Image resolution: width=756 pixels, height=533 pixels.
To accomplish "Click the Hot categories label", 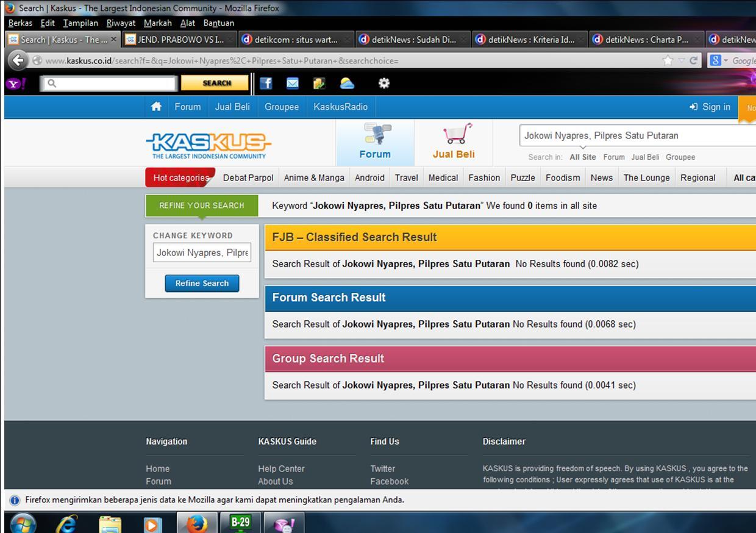I will click(x=181, y=177).
